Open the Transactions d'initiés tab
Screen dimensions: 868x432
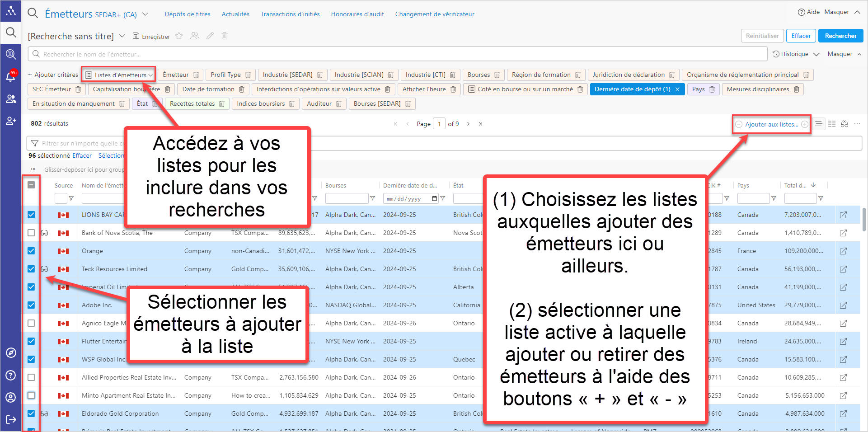tap(290, 14)
